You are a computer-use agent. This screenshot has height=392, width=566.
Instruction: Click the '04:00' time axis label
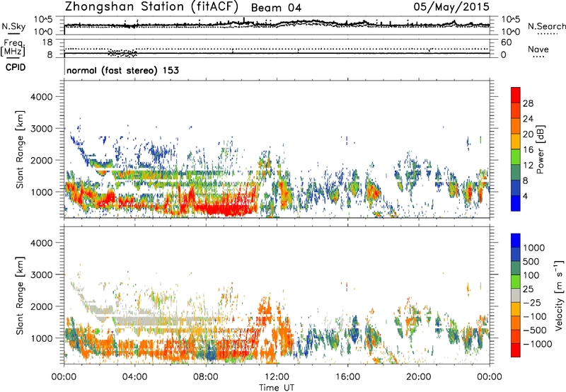coord(134,376)
